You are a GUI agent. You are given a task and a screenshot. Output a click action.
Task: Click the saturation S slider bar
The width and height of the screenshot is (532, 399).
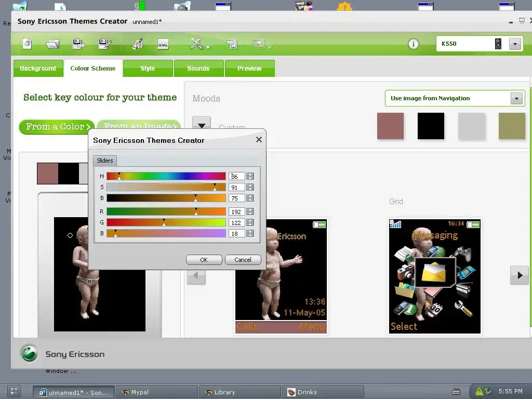point(166,187)
